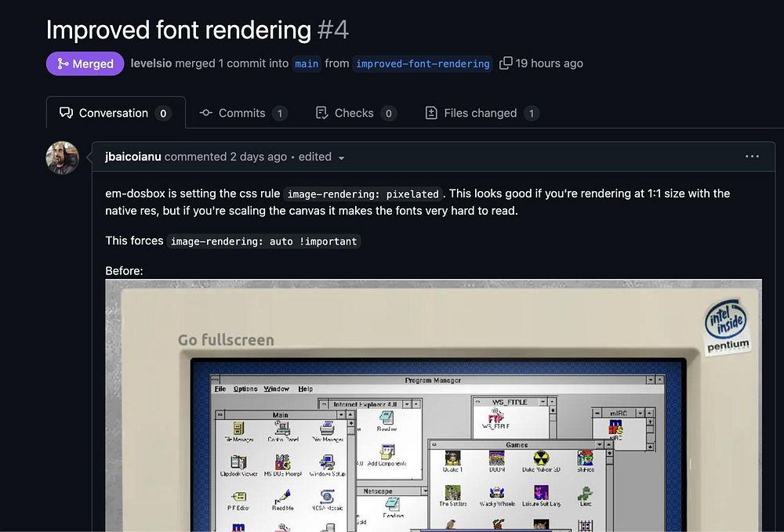Select the mIRC program icon
Image resolution: width=784 pixels, height=532 pixels.
tap(615, 430)
